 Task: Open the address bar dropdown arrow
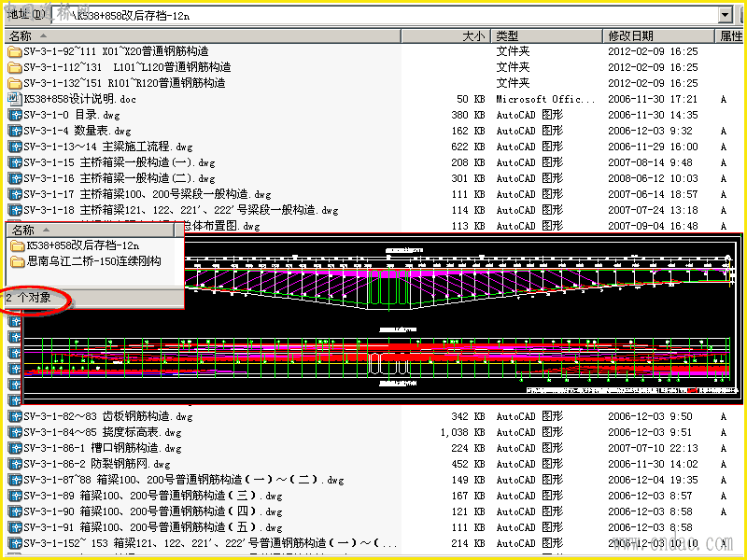tap(726, 15)
